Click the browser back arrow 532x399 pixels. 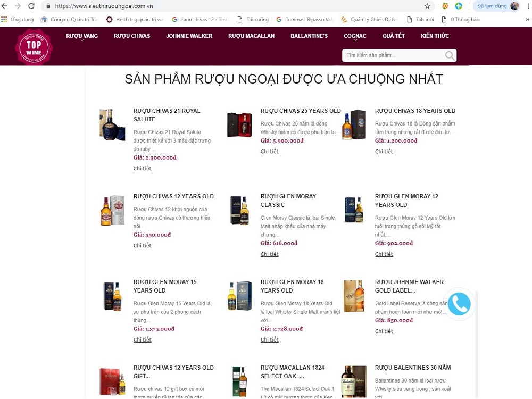[4, 6]
